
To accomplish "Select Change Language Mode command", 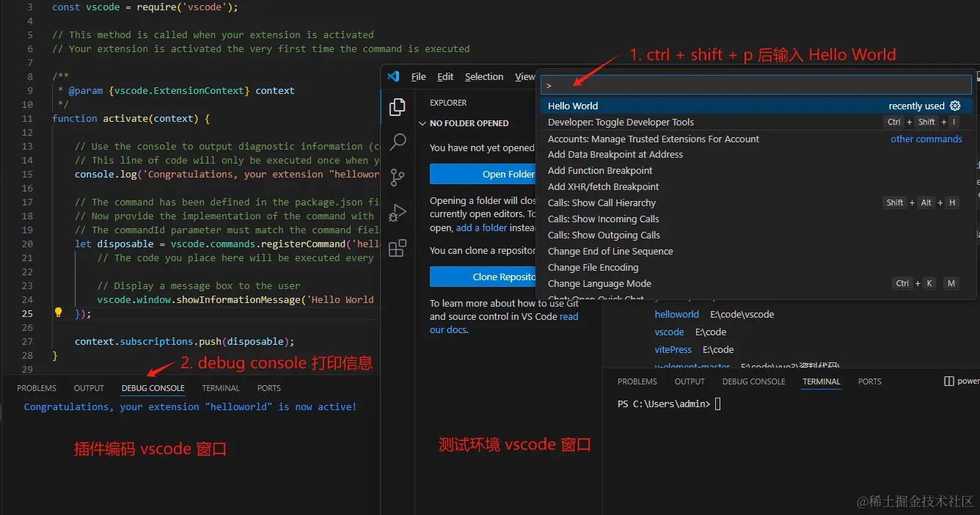I will coord(756,283).
